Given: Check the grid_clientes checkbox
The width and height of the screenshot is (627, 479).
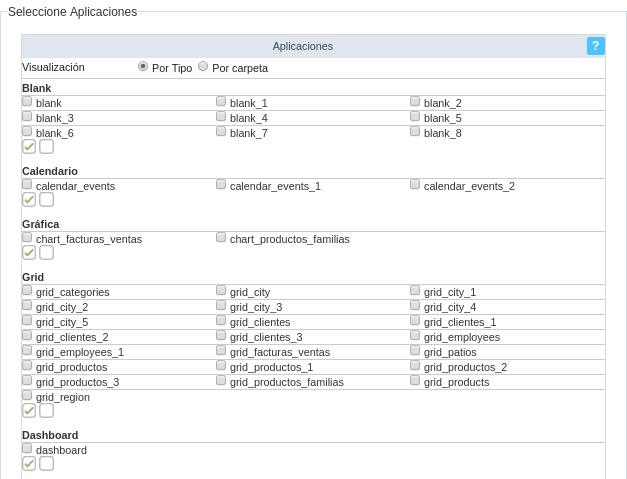Looking at the screenshot, I should click(x=221, y=320).
